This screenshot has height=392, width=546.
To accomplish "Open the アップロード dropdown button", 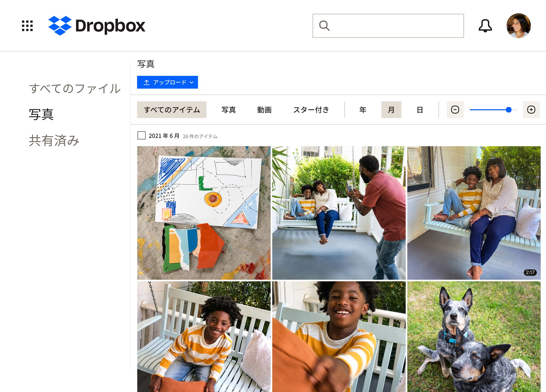I will click(x=167, y=82).
